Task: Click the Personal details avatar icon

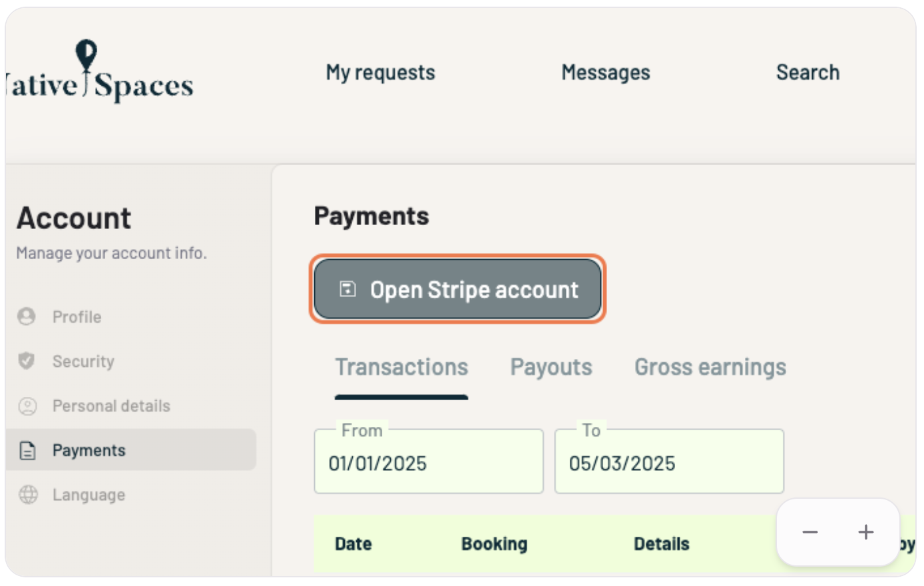Action: coord(27,406)
